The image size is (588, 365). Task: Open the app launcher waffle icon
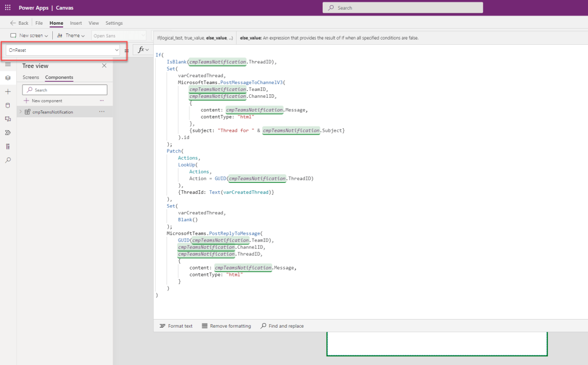(x=7, y=8)
